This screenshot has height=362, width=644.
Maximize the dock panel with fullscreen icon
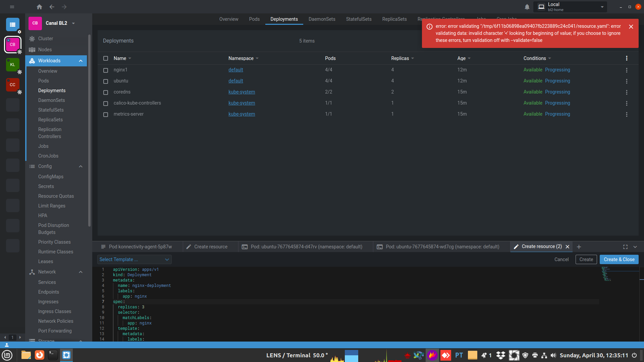click(625, 247)
